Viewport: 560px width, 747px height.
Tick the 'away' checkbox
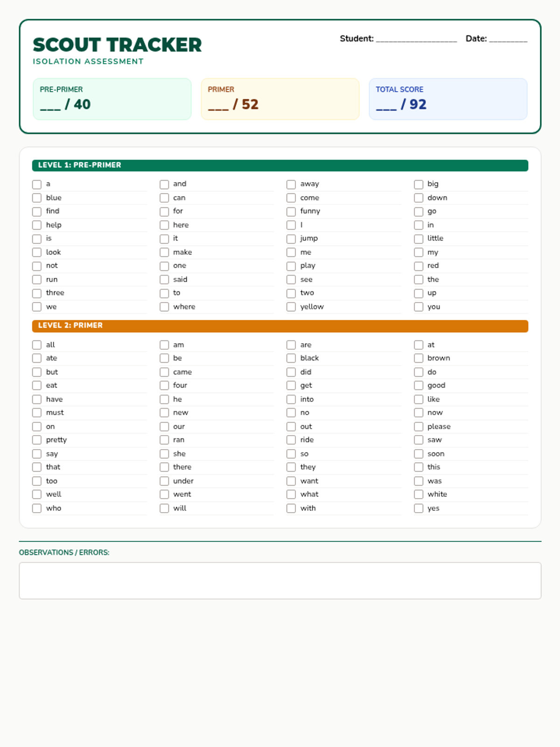[291, 184]
